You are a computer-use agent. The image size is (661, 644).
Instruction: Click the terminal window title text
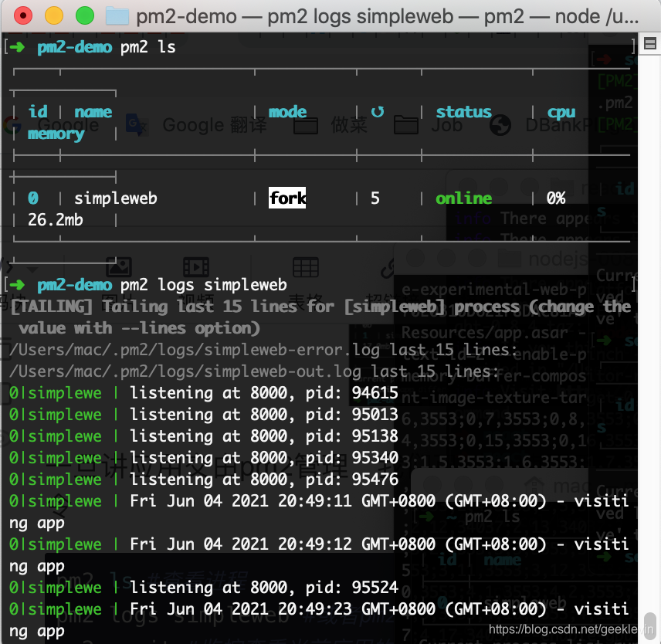387,16
